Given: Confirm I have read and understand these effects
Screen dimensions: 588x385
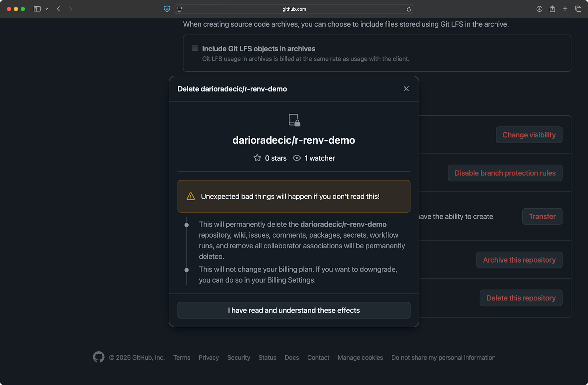Looking at the screenshot, I should (x=294, y=310).
